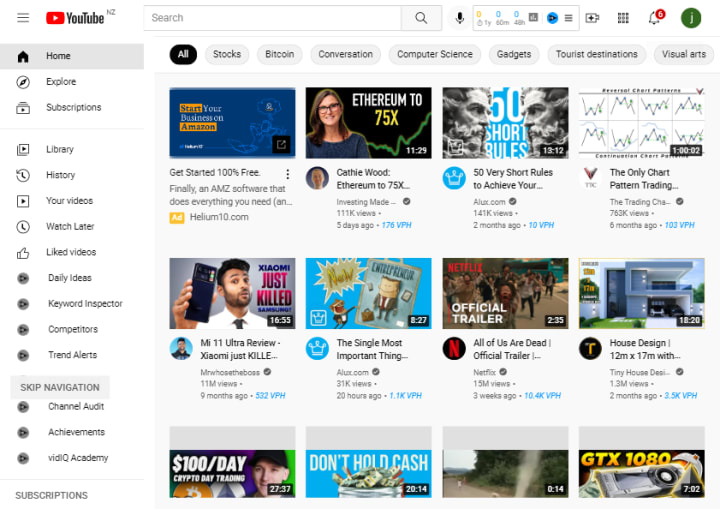Click the YouTube logo

coord(75,18)
